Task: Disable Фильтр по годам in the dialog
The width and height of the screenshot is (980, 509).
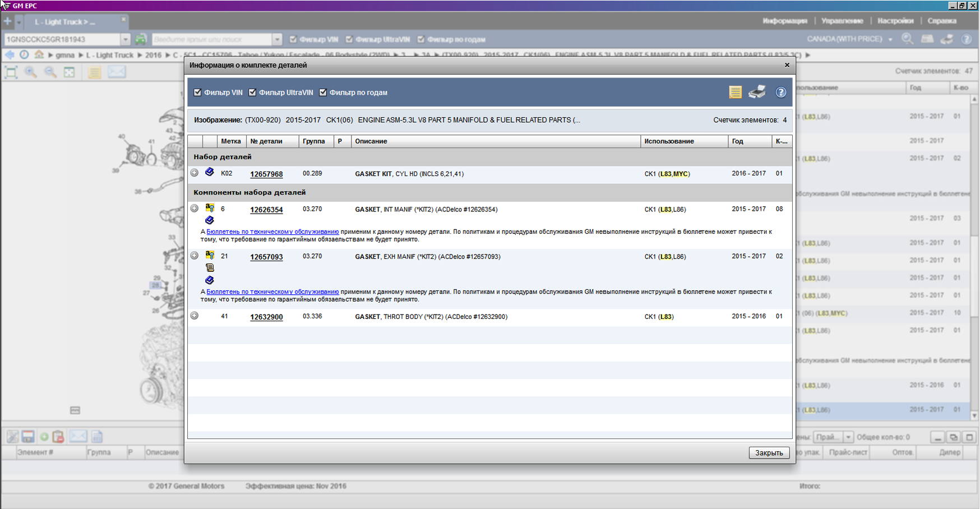Action: 323,92
